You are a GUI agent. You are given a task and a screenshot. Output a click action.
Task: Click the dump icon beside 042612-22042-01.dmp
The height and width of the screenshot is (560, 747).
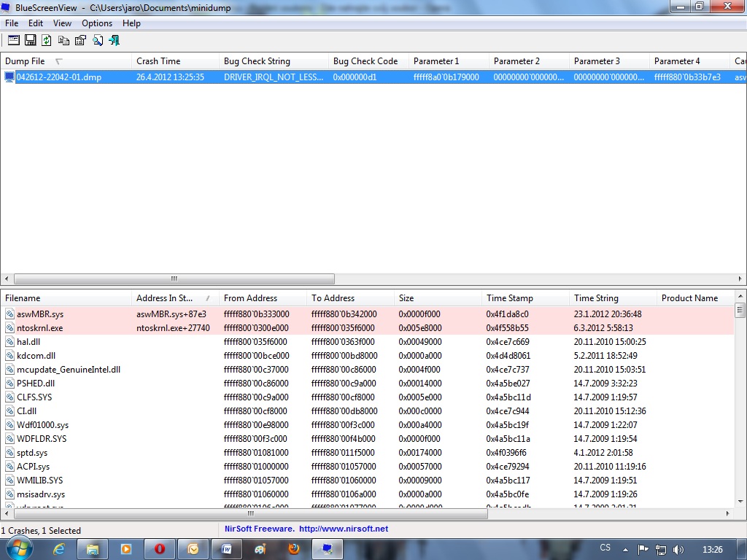pyautogui.click(x=9, y=77)
